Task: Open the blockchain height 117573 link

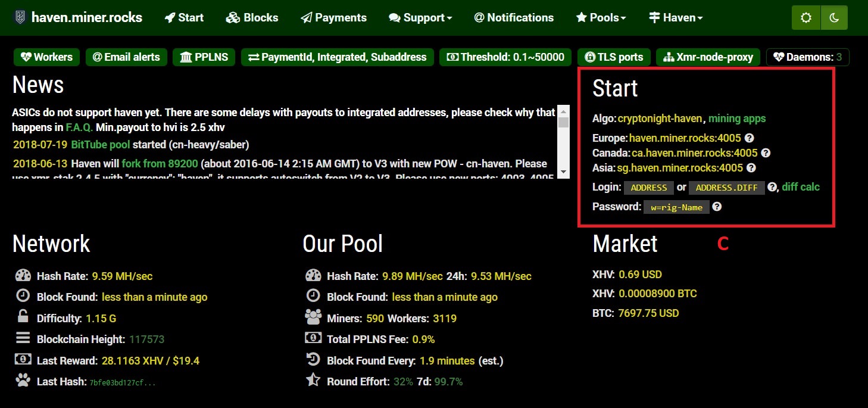Action: click(x=146, y=340)
